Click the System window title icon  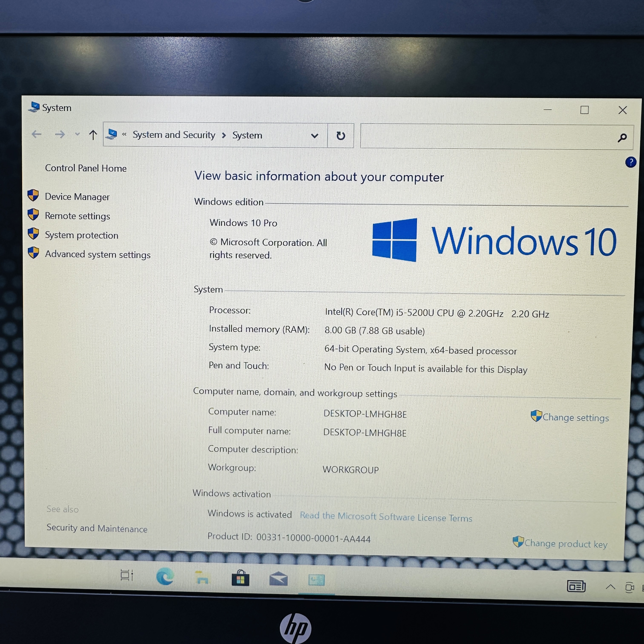34,107
